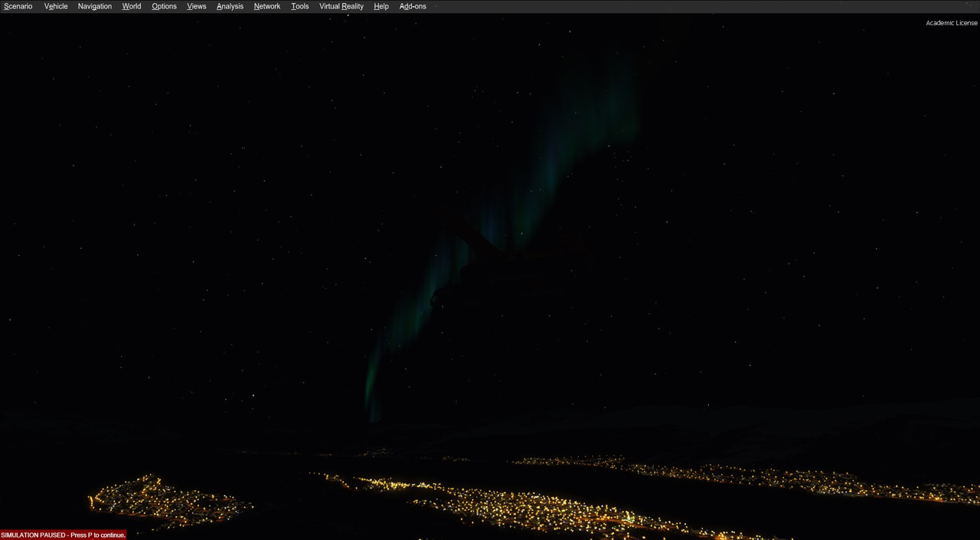The width and height of the screenshot is (980, 540).
Task: Open the Vehicle menu
Action: 56,6
